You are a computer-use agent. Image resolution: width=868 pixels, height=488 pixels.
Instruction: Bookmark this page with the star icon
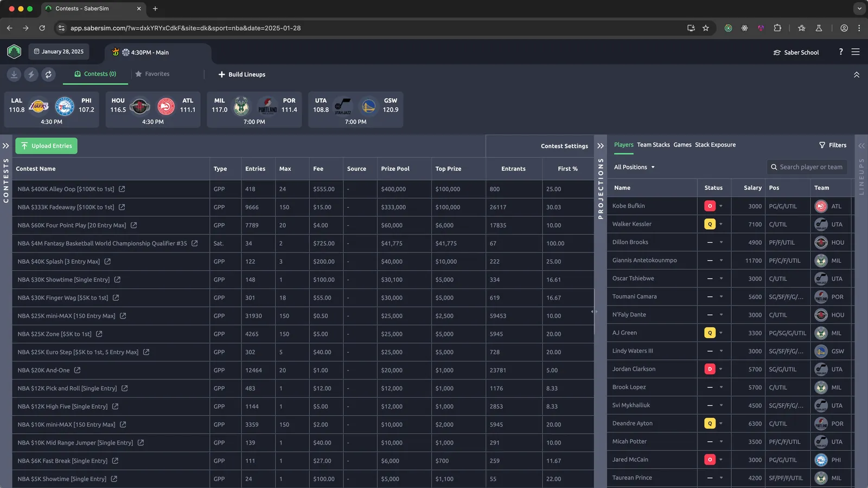[706, 28]
